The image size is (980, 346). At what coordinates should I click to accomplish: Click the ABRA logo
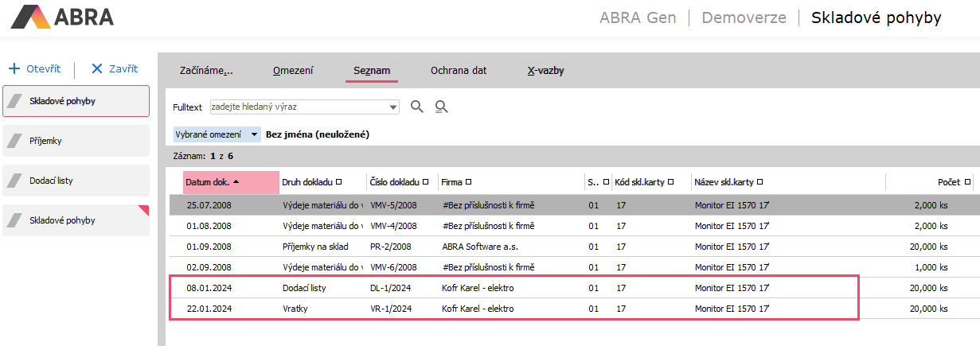click(x=63, y=17)
